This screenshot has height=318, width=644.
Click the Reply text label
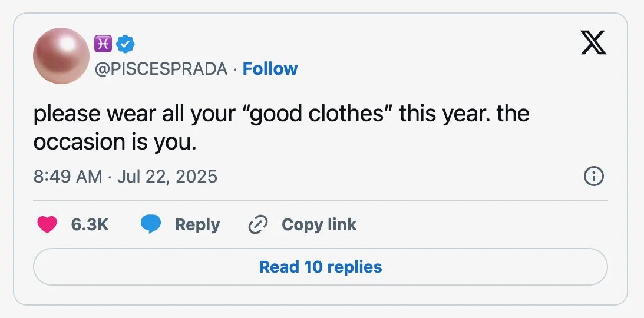coord(197,224)
